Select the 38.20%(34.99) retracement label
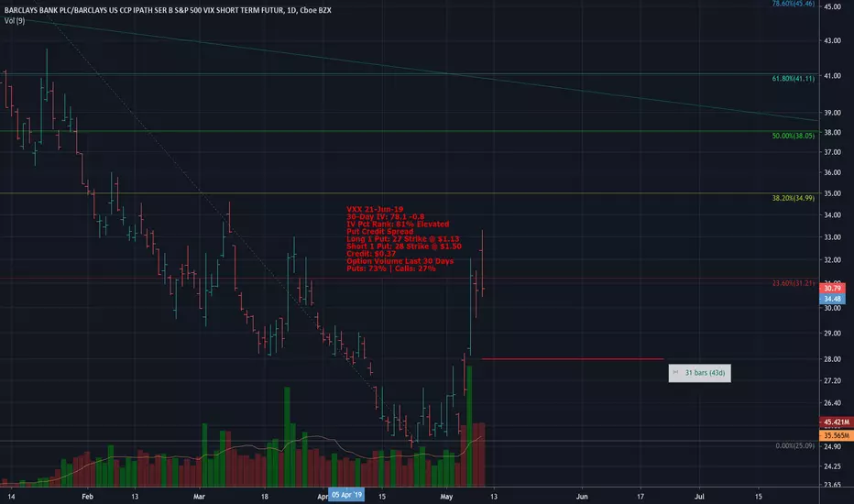The height and width of the screenshot is (504, 854). click(x=793, y=198)
